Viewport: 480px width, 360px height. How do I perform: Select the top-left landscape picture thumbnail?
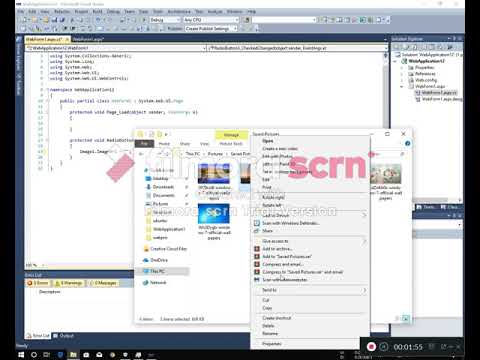(x=214, y=173)
